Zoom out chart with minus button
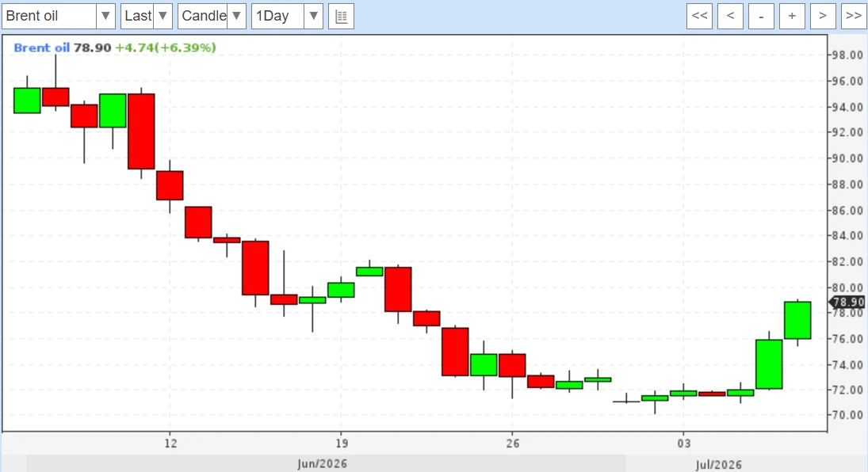Viewport: 868px width, 472px height. click(761, 16)
